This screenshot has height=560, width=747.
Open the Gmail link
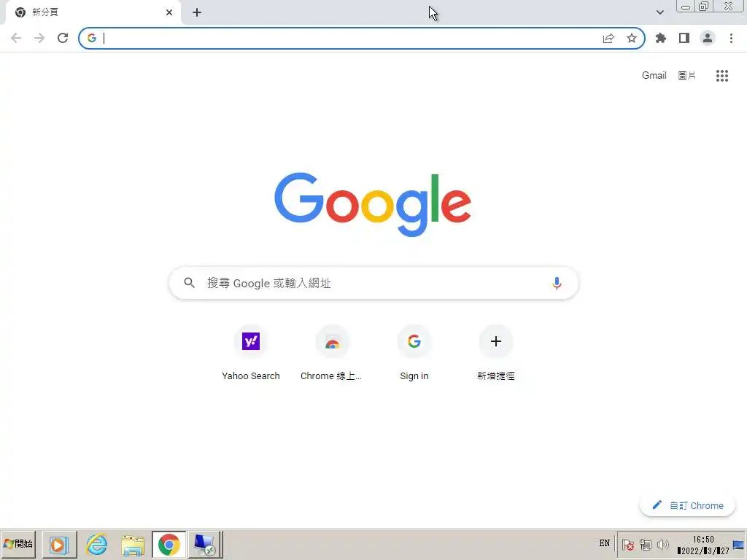pos(654,75)
